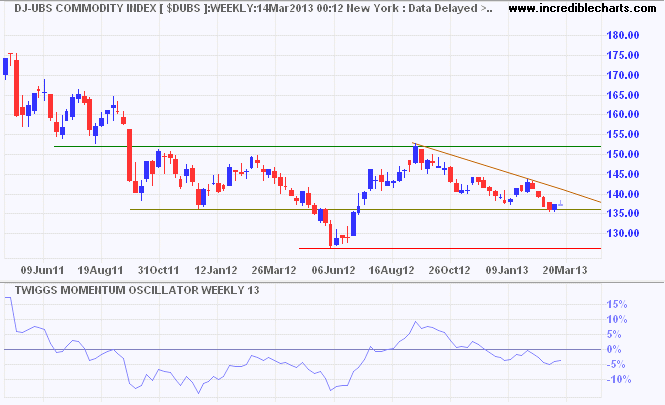The width and height of the screenshot is (665, 405).
Task: Select the 175.00 price axis label
Action: click(x=623, y=55)
